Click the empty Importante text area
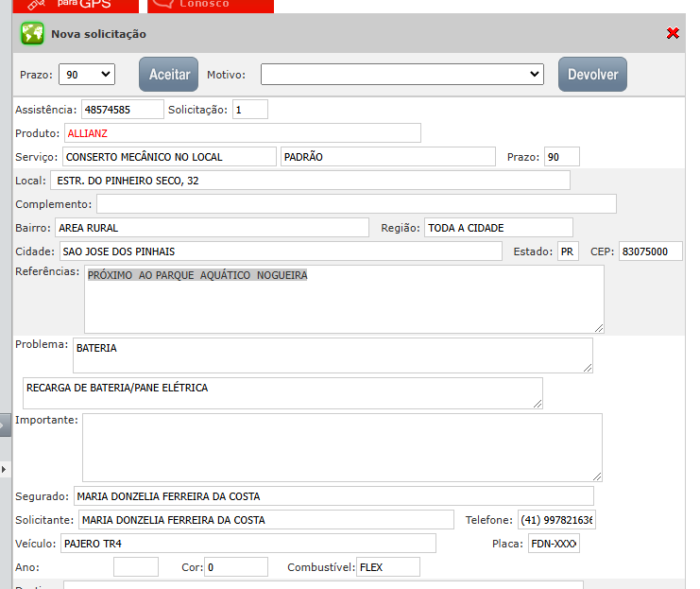700x589 pixels. click(342, 448)
